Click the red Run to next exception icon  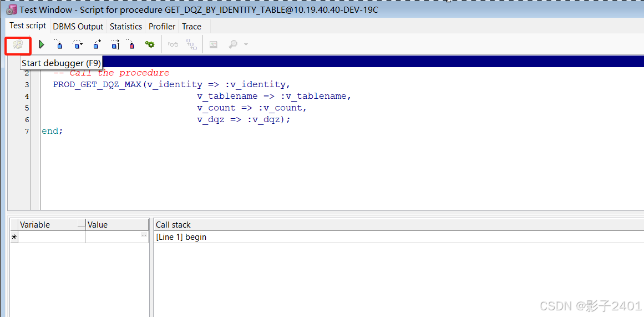130,44
